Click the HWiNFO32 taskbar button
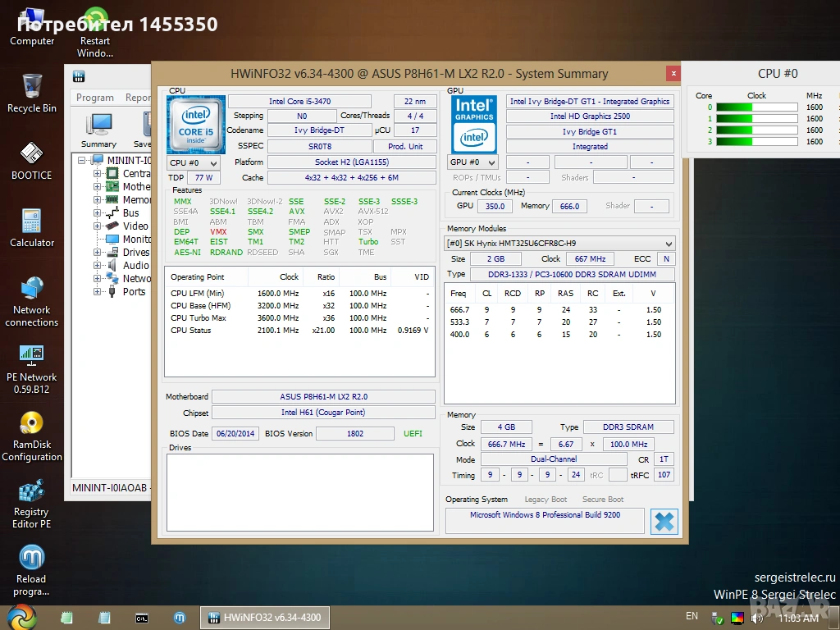Image resolution: width=840 pixels, height=630 pixels. 264,617
